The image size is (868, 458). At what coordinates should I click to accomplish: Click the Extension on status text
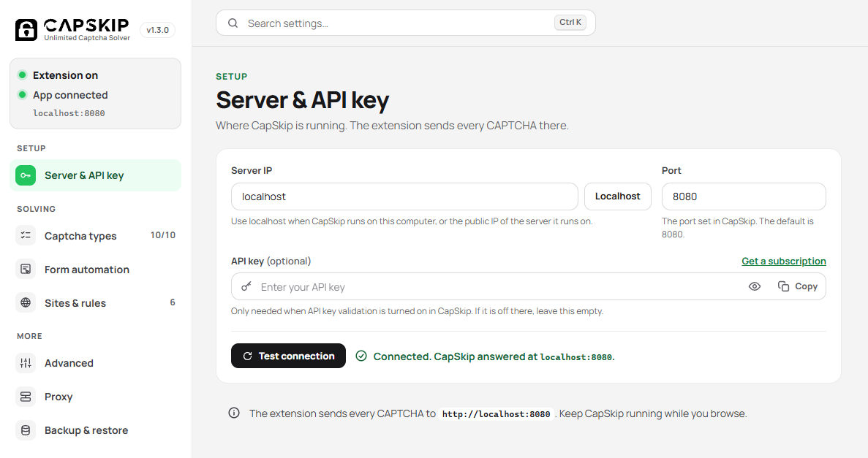65,75
